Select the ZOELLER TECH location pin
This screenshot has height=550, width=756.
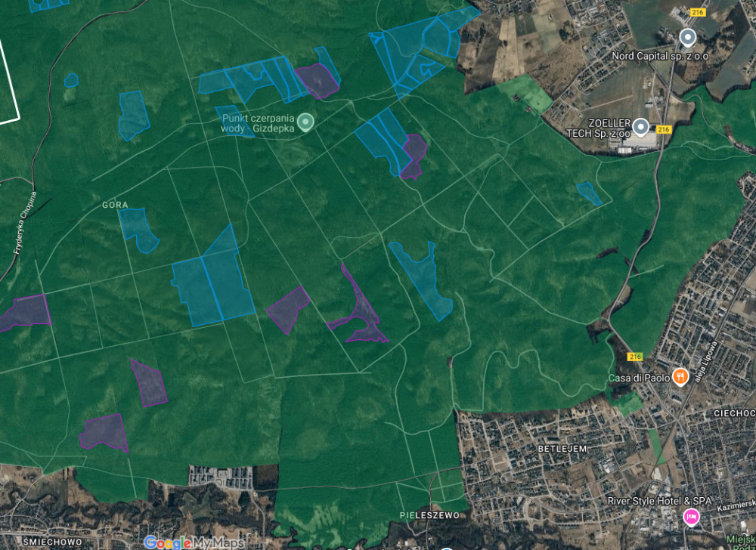click(x=641, y=126)
